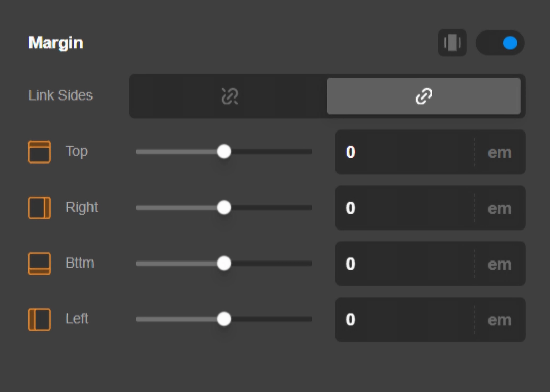Image resolution: width=550 pixels, height=392 pixels.
Task: Click the Top margin slider handle
Action: (x=224, y=151)
